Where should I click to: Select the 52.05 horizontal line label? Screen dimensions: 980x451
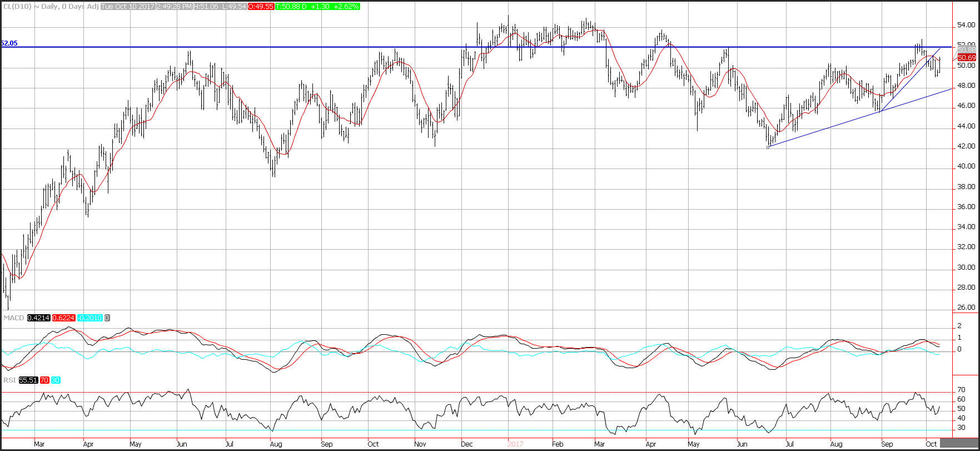[9, 43]
